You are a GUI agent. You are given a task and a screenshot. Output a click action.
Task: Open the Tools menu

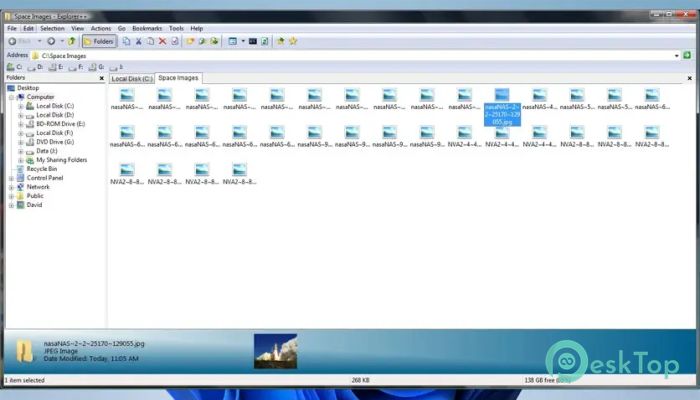pyautogui.click(x=176, y=28)
